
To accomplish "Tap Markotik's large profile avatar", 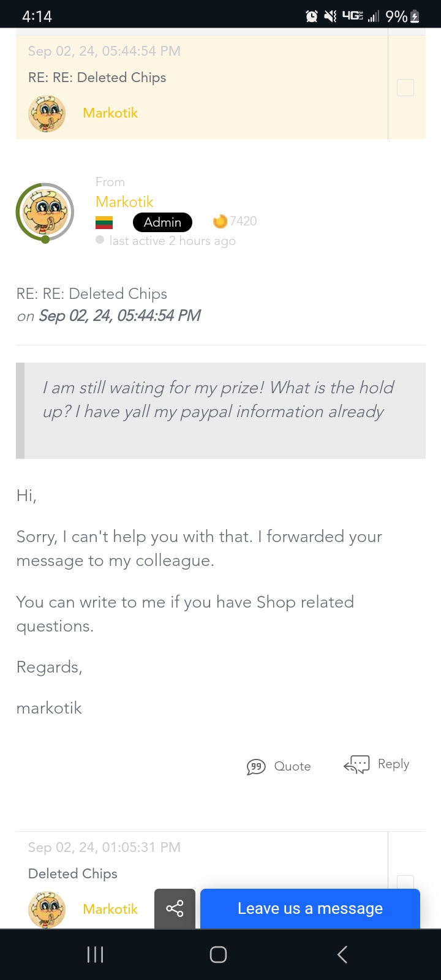I will tap(45, 212).
